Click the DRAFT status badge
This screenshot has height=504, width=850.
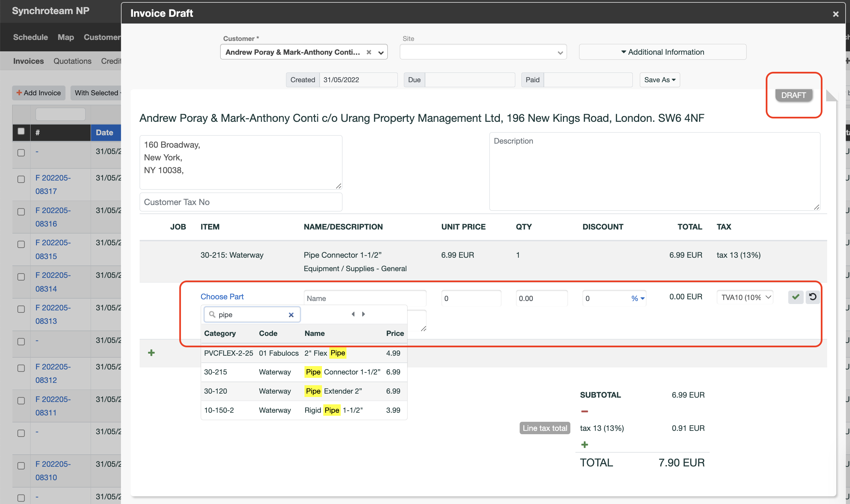[x=793, y=95]
